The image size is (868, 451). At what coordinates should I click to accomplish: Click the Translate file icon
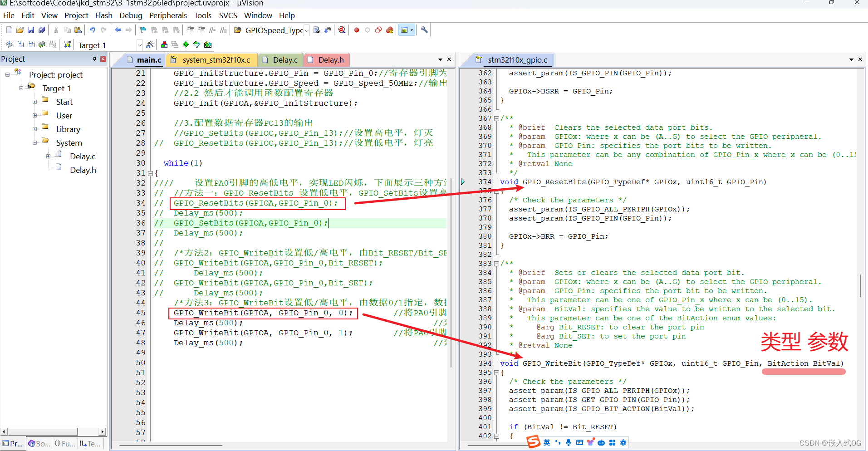[x=9, y=44]
